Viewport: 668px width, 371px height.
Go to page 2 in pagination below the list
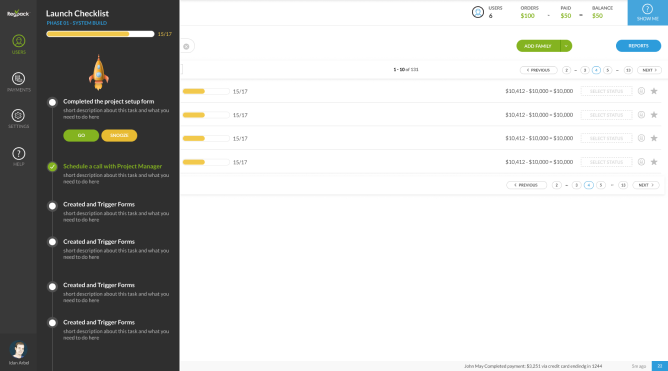coord(556,185)
